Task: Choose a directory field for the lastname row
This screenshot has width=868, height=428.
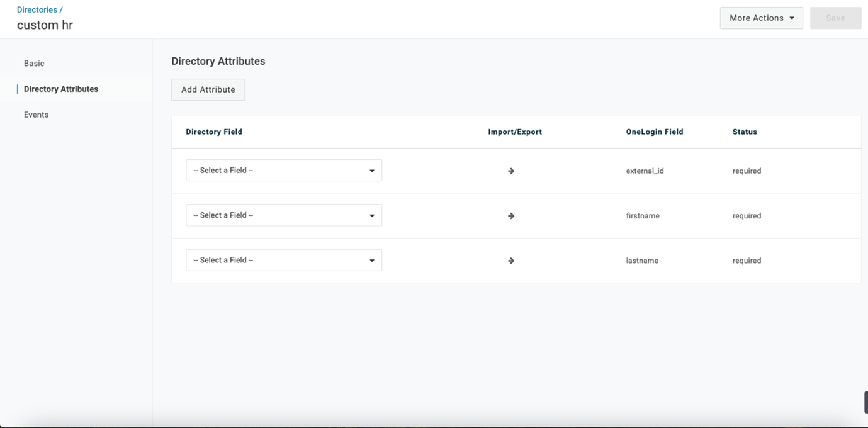Action: click(284, 260)
